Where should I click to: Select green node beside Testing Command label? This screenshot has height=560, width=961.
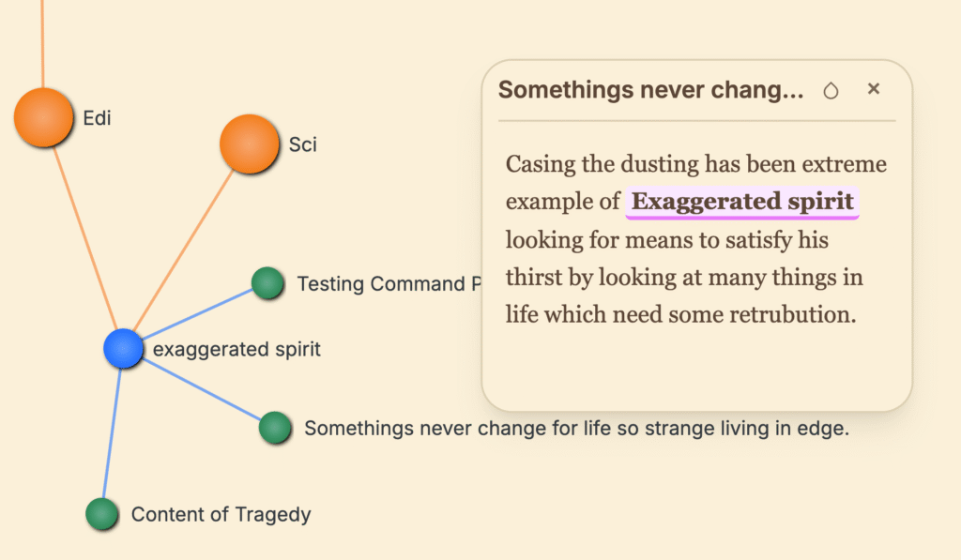tap(268, 283)
